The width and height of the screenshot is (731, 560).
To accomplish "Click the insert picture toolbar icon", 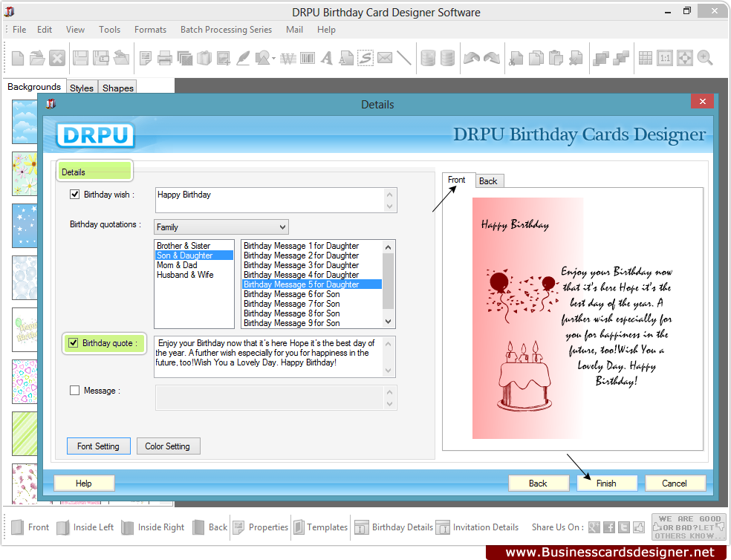I will tap(224, 58).
